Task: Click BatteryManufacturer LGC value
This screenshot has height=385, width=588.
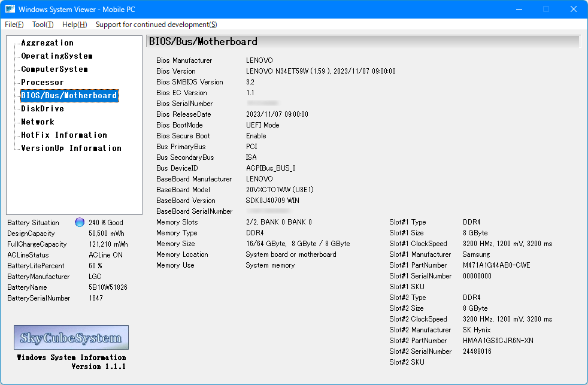Action: pyautogui.click(x=95, y=277)
